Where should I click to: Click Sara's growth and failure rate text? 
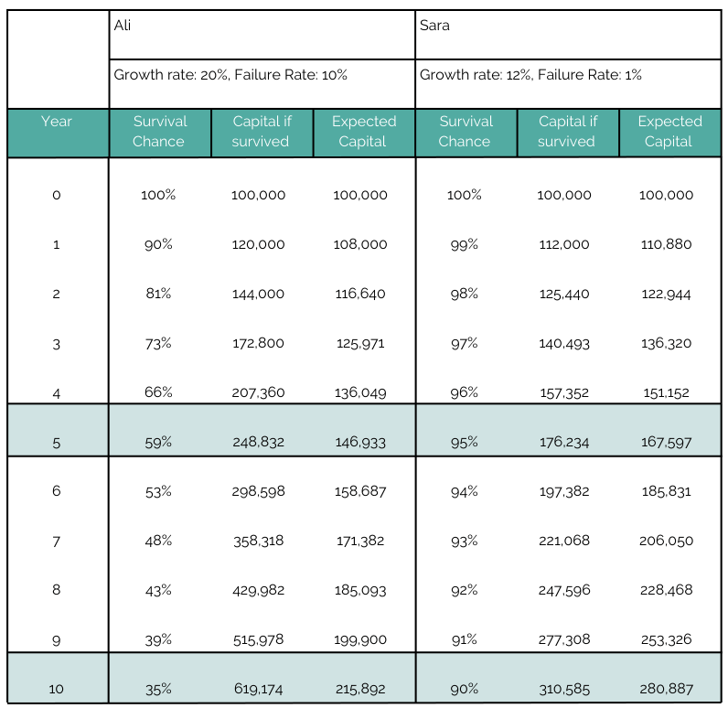[530, 75]
